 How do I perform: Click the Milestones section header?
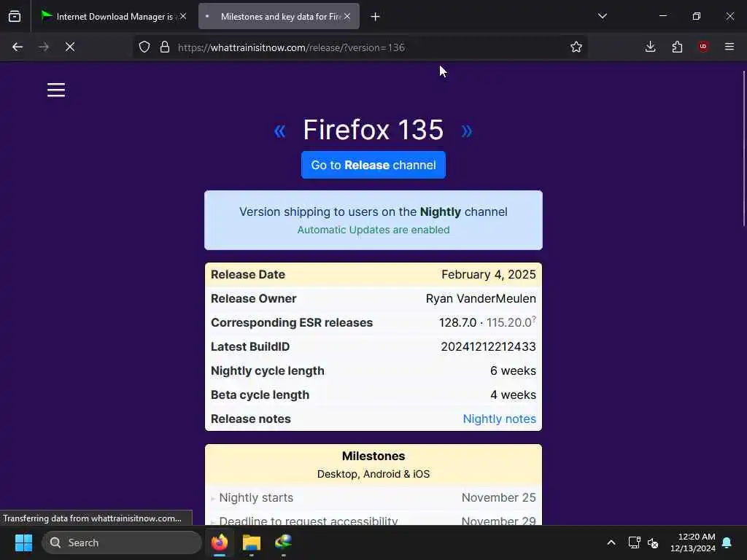point(373,456)
